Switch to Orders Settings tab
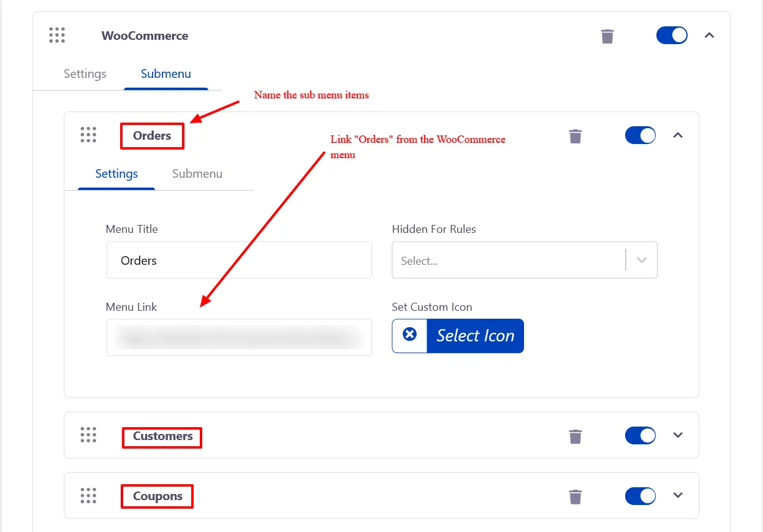This screenshot has width=763, height=532. tap(116, 173)
